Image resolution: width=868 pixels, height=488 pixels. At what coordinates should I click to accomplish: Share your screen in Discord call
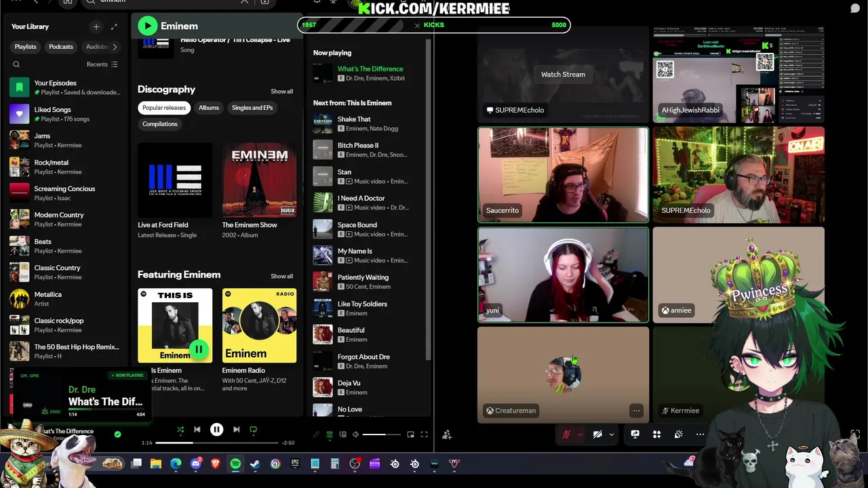[635, 434]
